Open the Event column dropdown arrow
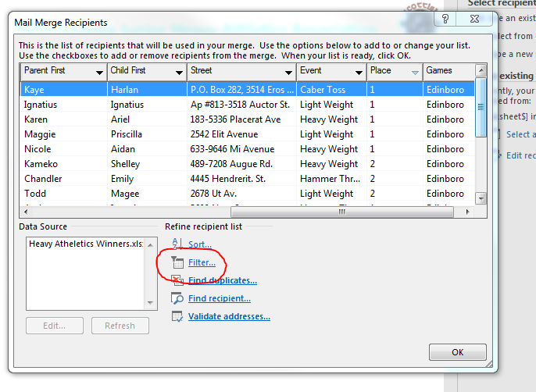536x392 pixels. tap(357, 72)
